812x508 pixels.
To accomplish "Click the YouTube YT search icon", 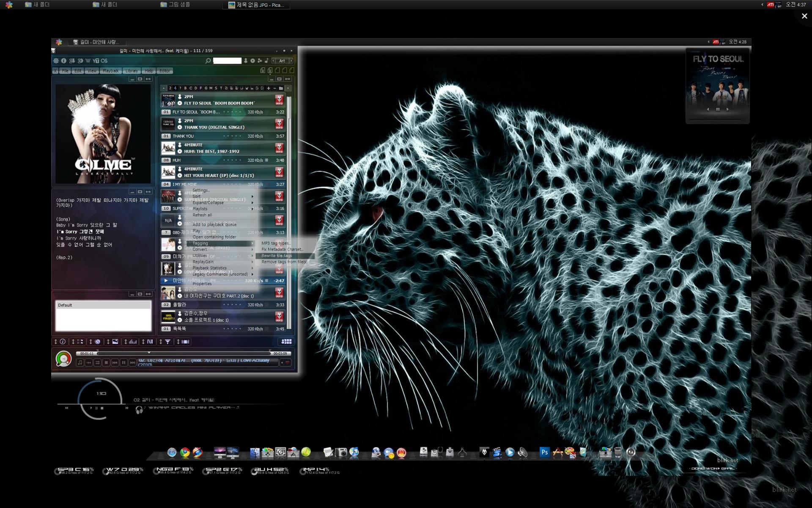I will point(96,61).
